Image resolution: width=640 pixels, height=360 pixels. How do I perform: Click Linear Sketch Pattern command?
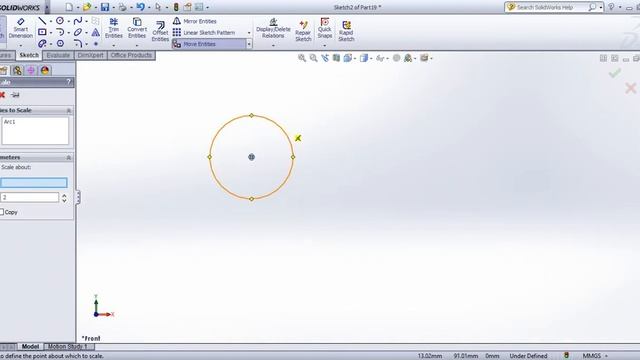pyautogui.click(x=204, y=32)
